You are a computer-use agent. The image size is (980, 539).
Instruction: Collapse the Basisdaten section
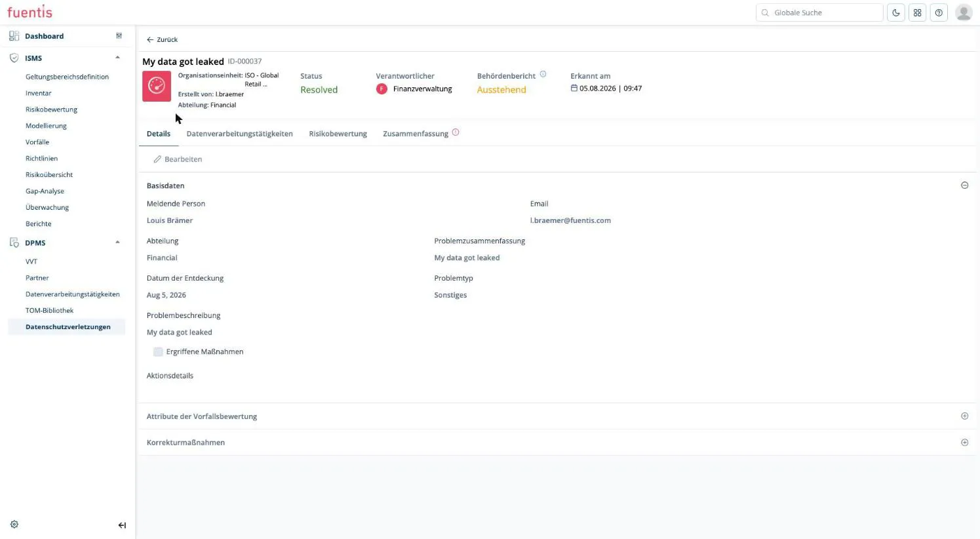[x=964, y=186]
